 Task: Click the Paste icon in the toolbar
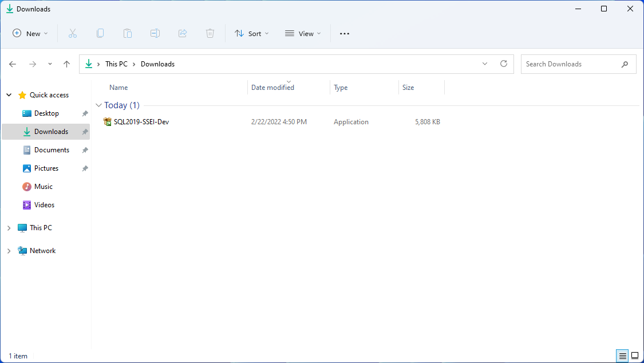tap(128, 33)
